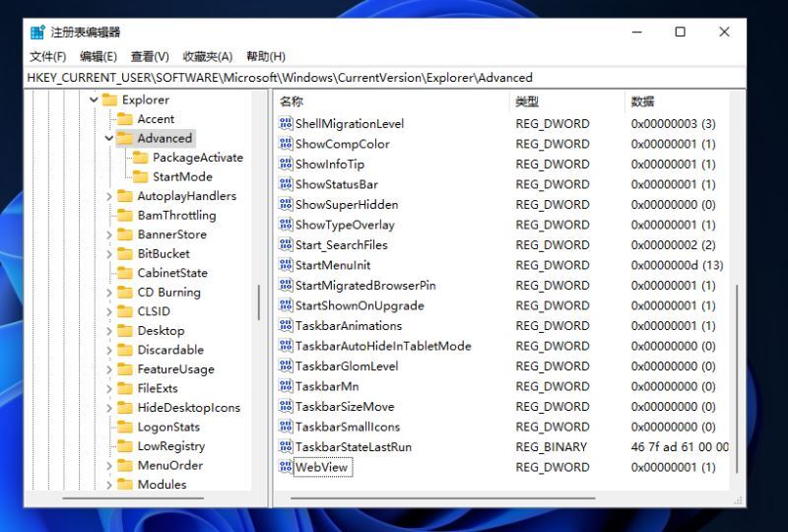Collapse the Advanced tree node
788x532 pixels.
109,139
